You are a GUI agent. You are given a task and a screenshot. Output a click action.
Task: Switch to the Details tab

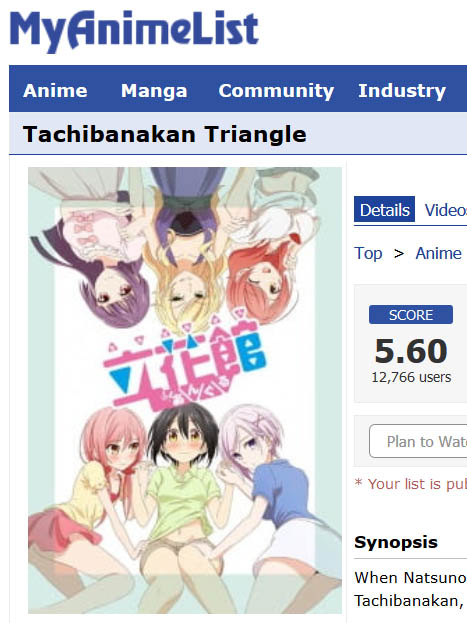click(x=384, y=209)
